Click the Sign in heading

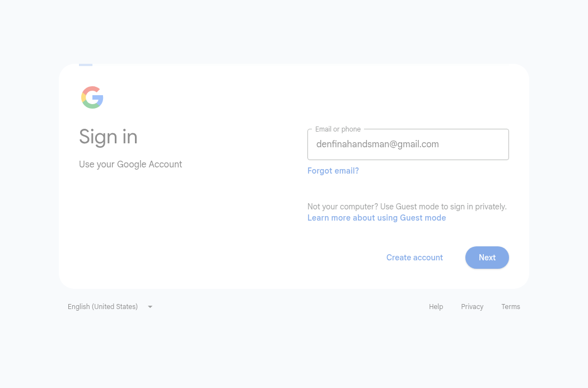coord(109,137)
